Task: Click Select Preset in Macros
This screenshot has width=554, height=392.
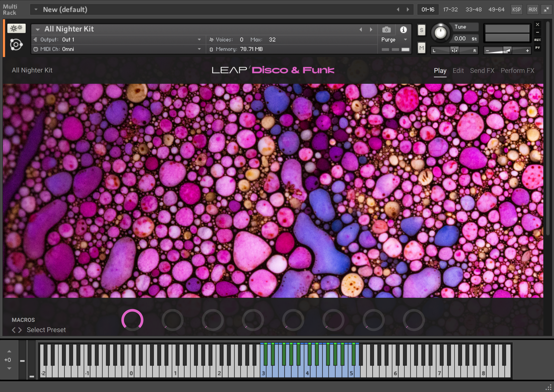Action: pos(46,330)
